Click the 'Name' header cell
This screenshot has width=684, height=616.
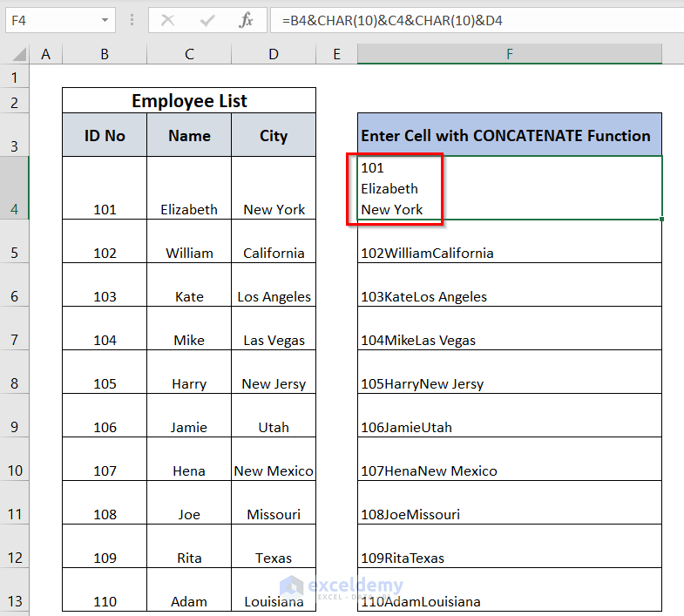click(189, 135)
